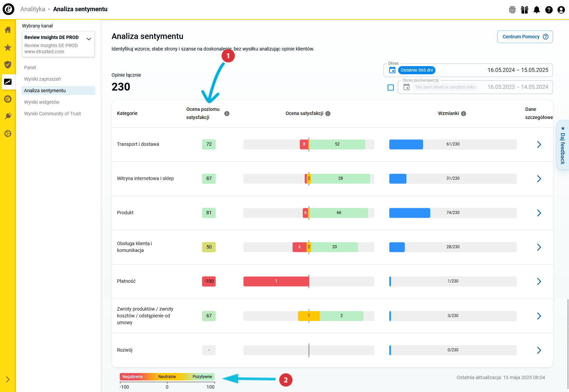
Task: Open the star reviews sidebar icon
Action: click(x=8, y=47)
